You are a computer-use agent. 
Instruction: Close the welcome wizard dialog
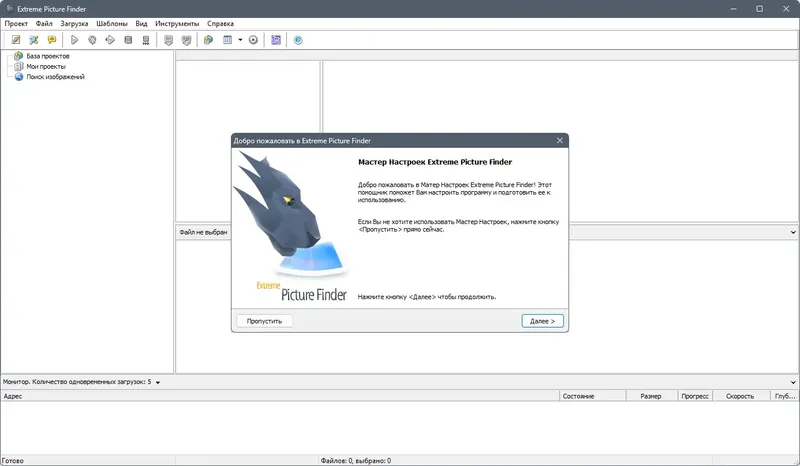click(560, 140)
